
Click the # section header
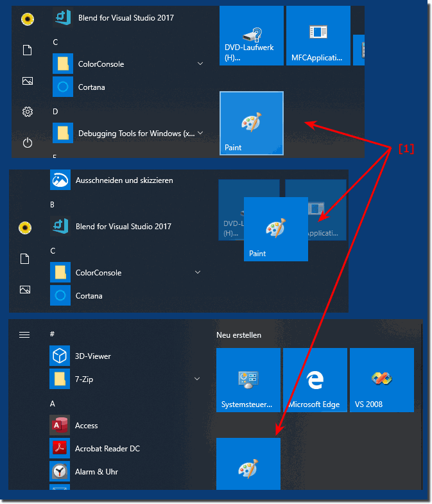point(52,334)
